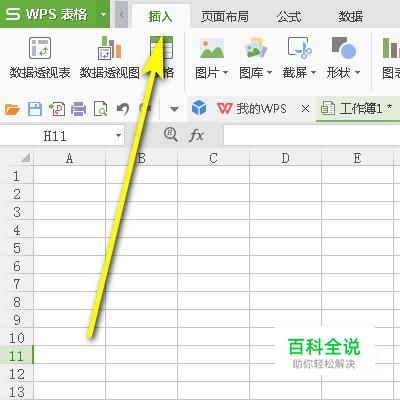Save workbook with the floppy disk icon
400x400 pixels.
(x=35, y=109)
